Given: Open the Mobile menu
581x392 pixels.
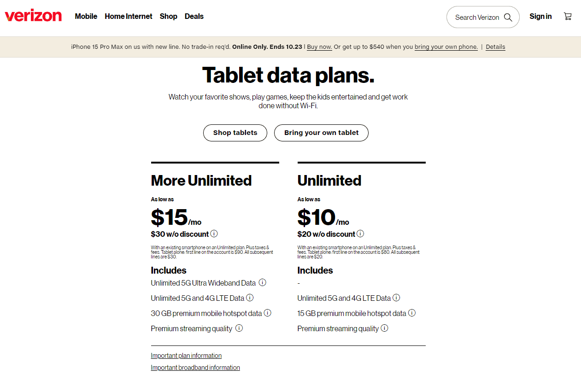Looking at the screenshot, I should [86, 17].
